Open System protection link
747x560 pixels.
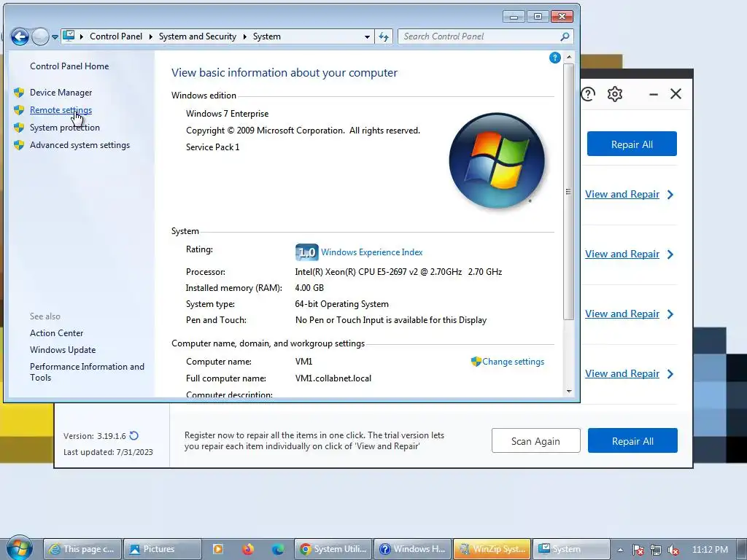[65, 127]
